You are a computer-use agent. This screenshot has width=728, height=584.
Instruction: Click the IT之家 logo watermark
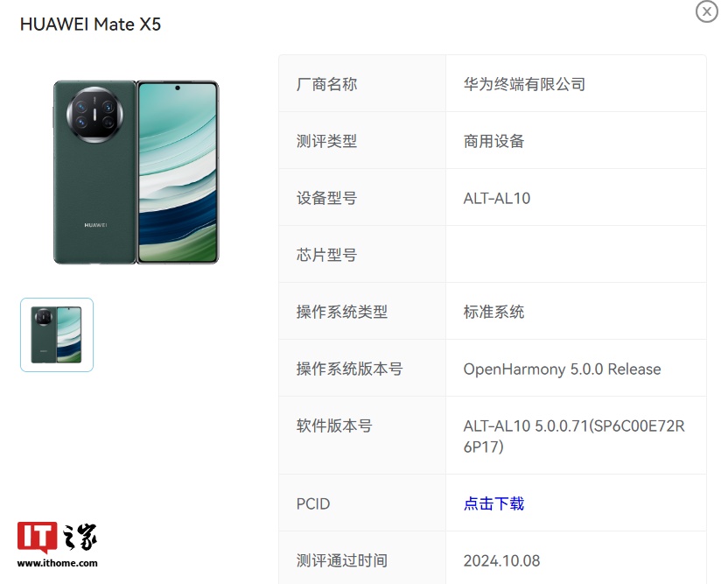[x=57, y=538]
